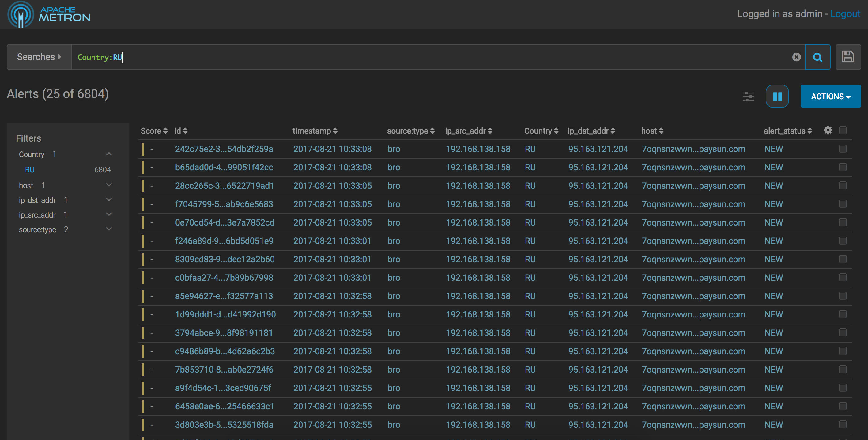Viewport: 868px width, 440px height.
Task: Run search with the magnifier button
Action: pyautogui.click(x=817, y=57)
